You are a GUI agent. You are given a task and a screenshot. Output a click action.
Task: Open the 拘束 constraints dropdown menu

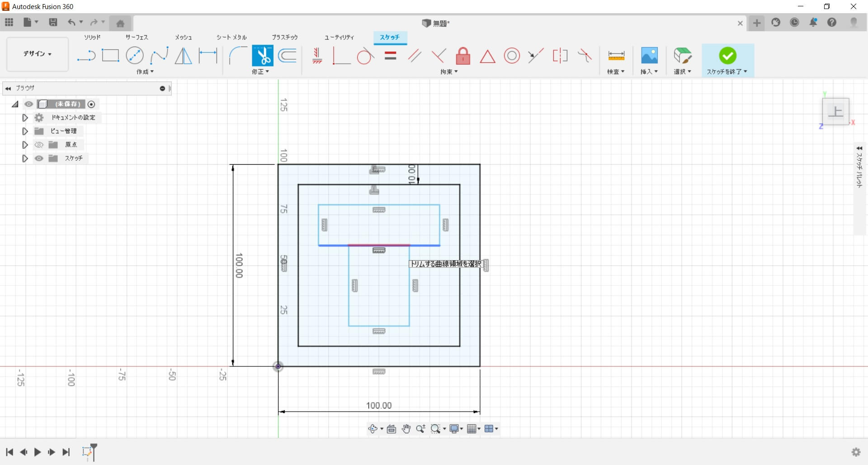pos(449,71)
